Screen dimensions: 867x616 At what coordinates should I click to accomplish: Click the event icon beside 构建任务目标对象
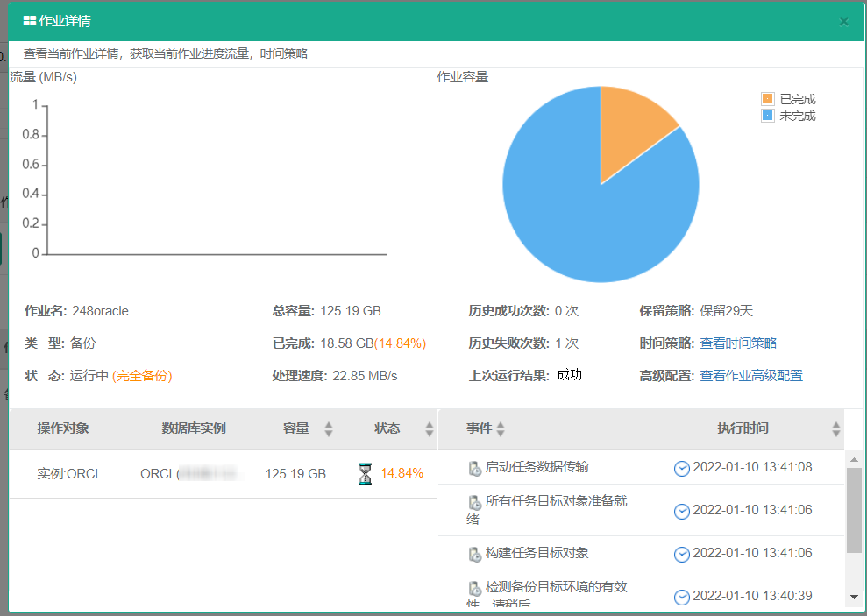click(x=474, y=554)
